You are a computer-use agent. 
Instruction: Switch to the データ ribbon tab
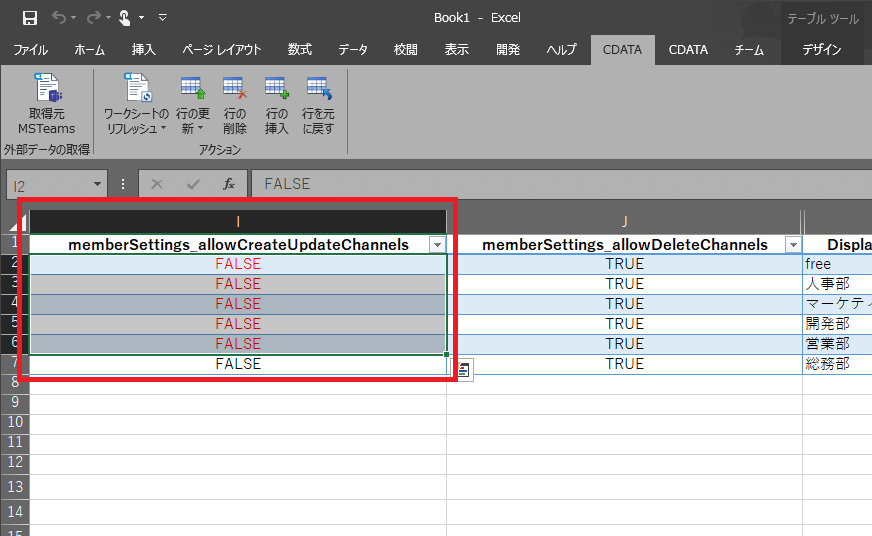353,49
